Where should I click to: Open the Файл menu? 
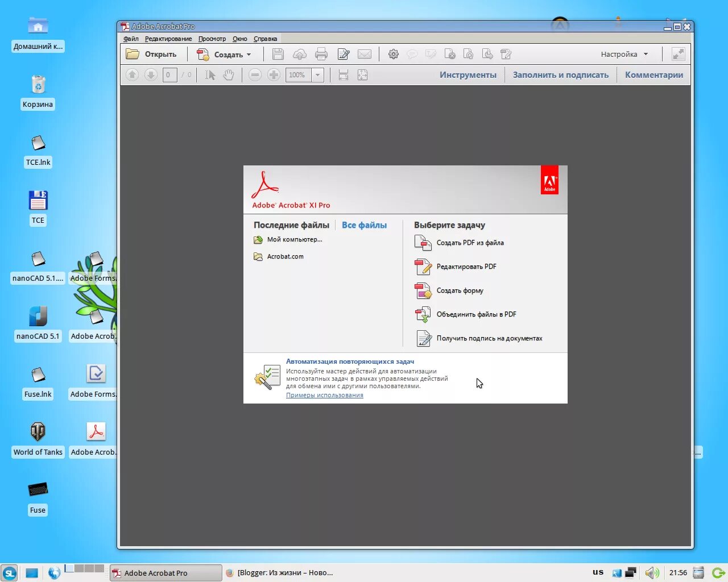pos(131,39)
